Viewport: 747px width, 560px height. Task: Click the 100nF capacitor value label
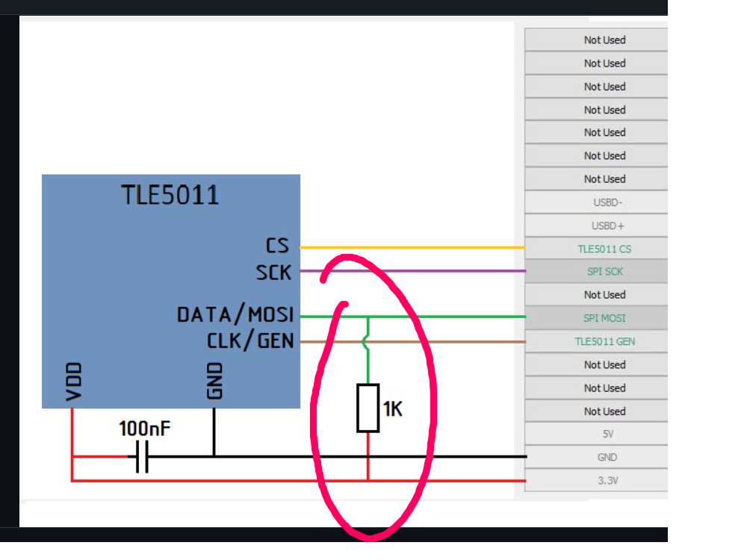point(144,429)
